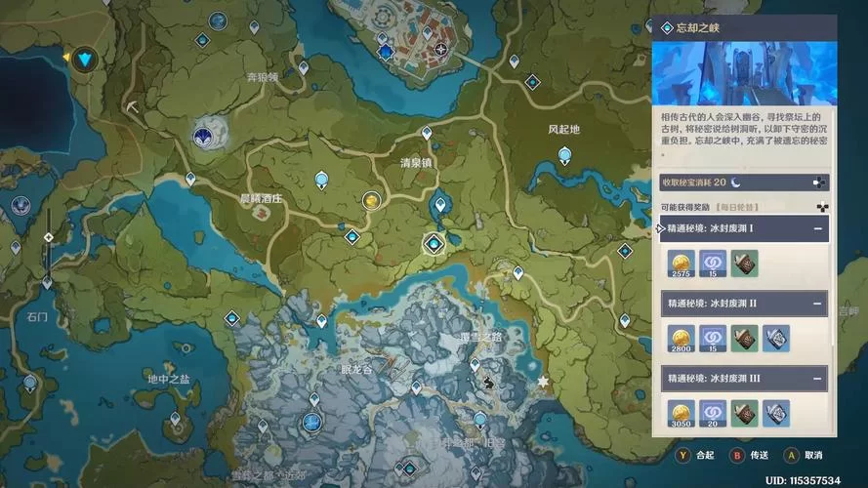The width and height of the screenshot is (868, 488).
Task: Collapse the 精通秘境: 冰封废渊 II section
Action: coord(817,304)
